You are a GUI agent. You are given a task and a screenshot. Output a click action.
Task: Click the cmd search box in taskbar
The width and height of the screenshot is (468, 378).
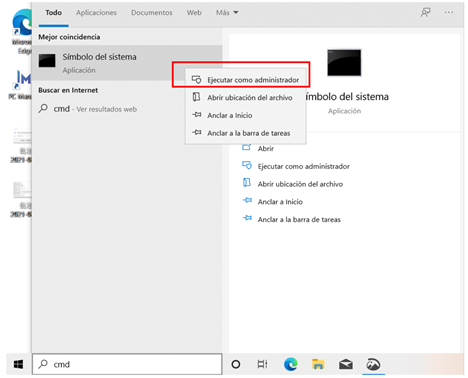click(127, 364)
